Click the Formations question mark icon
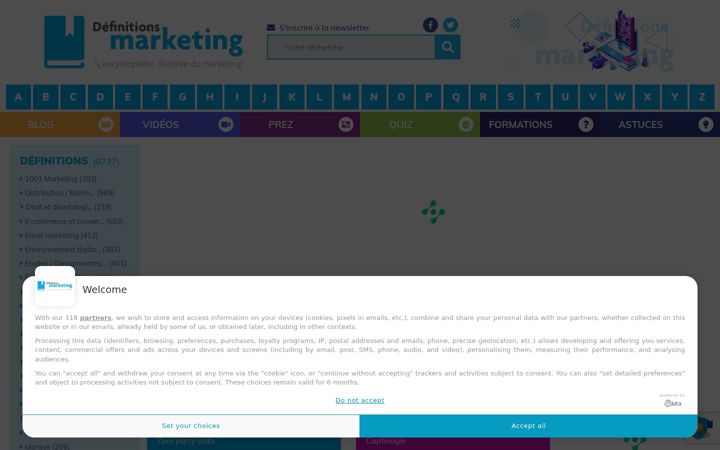 click(586, 124)
